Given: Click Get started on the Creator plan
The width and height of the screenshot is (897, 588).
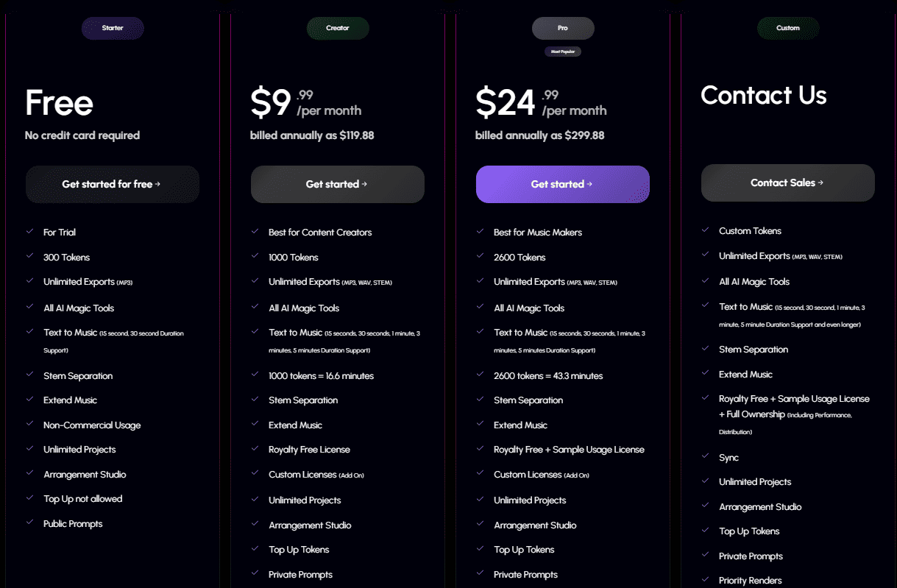Looking at the screenshot, I should (337, 183).
